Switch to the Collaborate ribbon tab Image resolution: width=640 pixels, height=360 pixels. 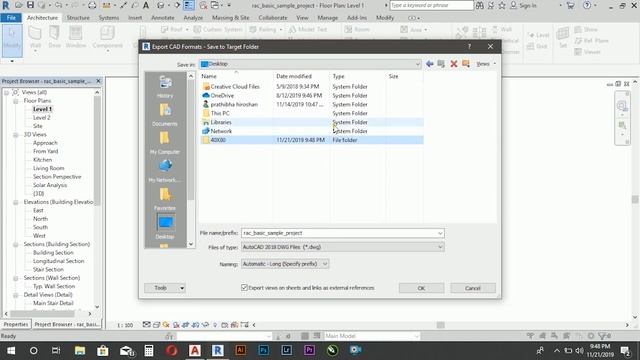(273, 18)
